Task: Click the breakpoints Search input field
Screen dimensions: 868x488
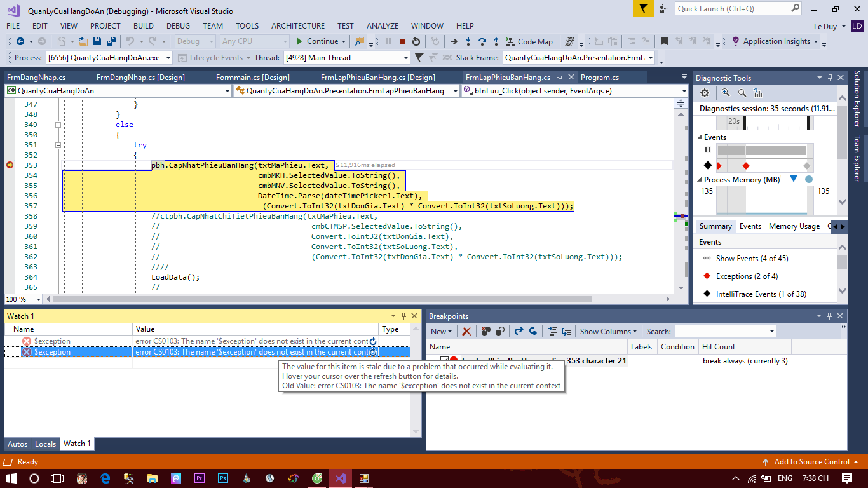Action: tap(726, 331)
